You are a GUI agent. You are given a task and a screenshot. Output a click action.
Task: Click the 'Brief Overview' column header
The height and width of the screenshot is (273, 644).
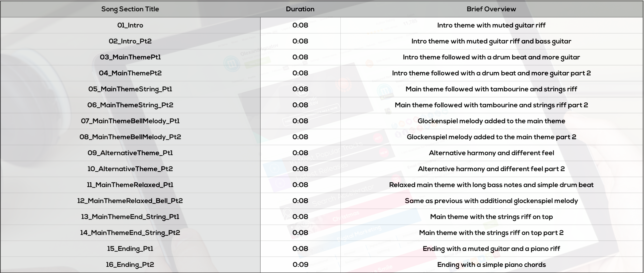pos(491,9)
